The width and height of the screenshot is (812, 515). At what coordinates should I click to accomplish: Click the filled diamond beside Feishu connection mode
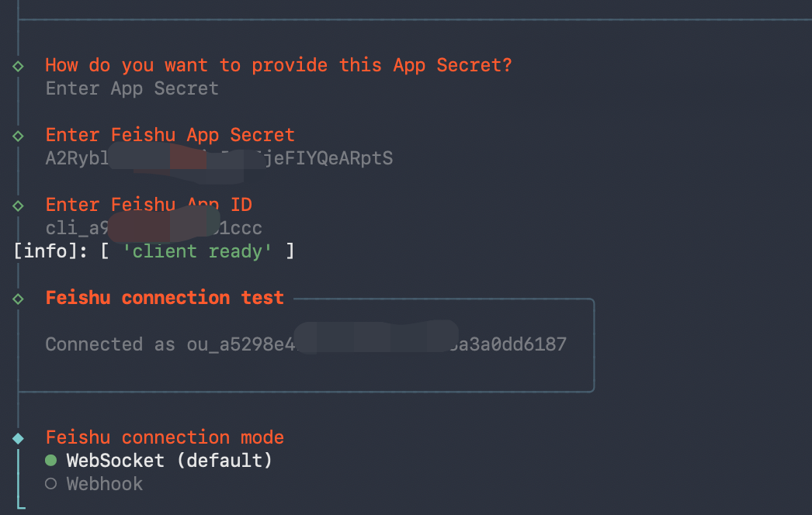(x=18, y=438)
